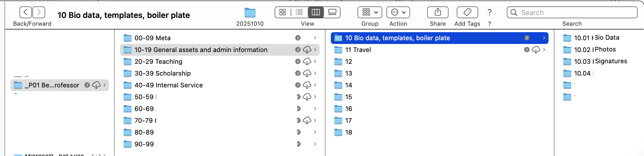Viewport: 644px width, 156px height.
Task: Expand the 00-09 Meta folder chevron
Action: pyautogui.click(x=315, y=38)
